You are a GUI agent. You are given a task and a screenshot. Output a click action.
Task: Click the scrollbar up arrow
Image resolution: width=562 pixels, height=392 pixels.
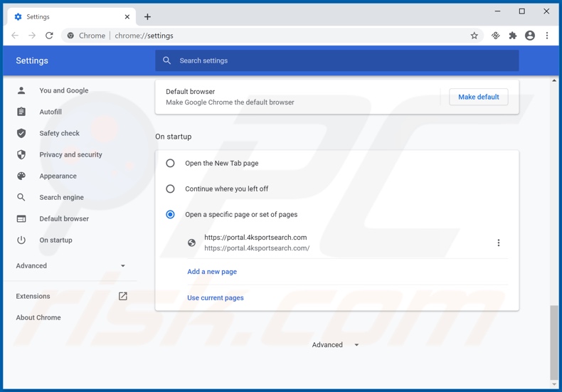[x=554, y=80]
